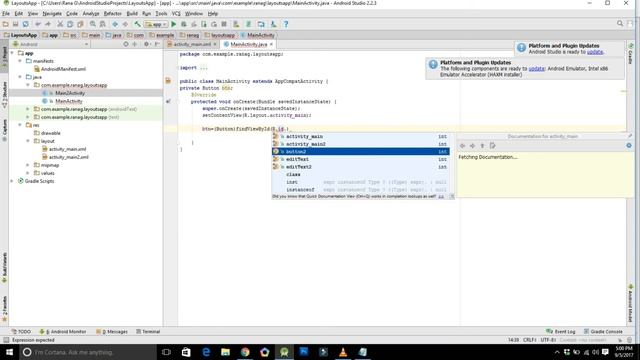The width and height of the screenshot is (640, 360).
Task: Open project panel gear settings
Action: 146,44
